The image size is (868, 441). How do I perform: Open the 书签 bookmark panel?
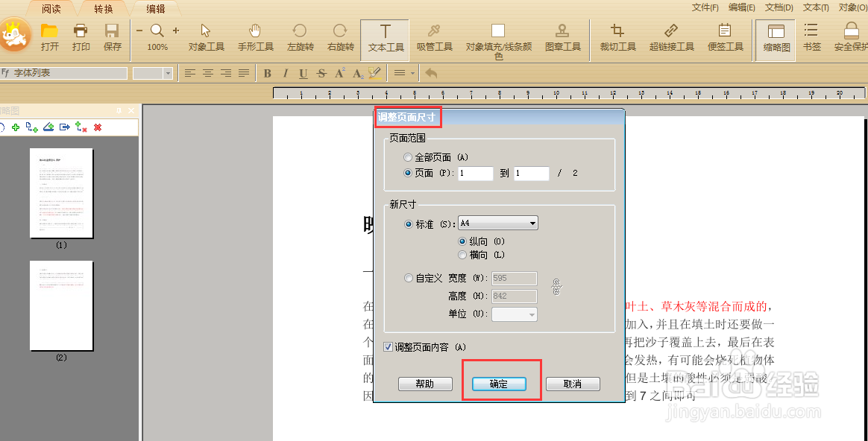[x=811, y=36]
